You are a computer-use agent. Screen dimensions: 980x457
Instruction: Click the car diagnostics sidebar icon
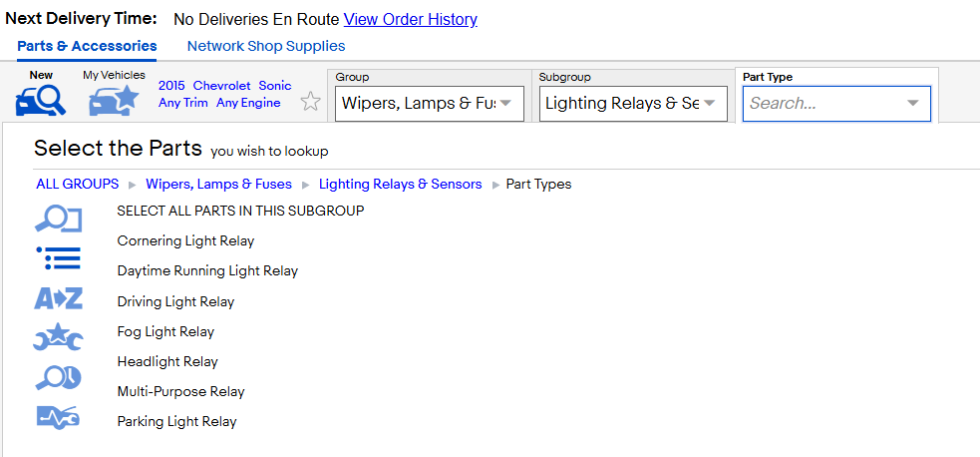58,417
